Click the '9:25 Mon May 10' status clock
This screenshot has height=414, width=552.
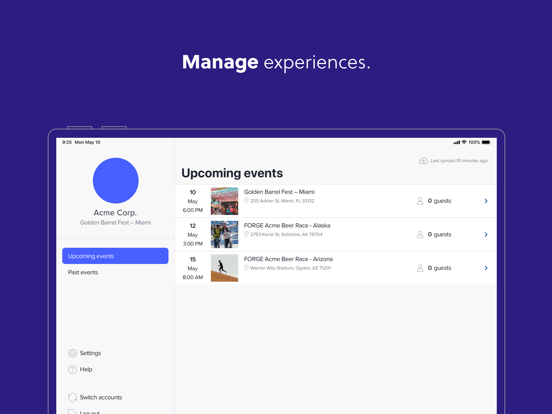point(81,142)
